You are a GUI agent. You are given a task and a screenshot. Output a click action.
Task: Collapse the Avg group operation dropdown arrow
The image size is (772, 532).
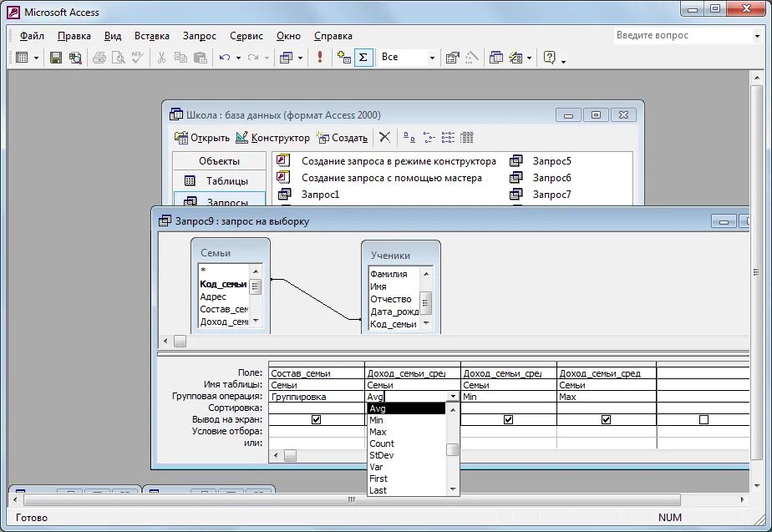tap(453, 397)
